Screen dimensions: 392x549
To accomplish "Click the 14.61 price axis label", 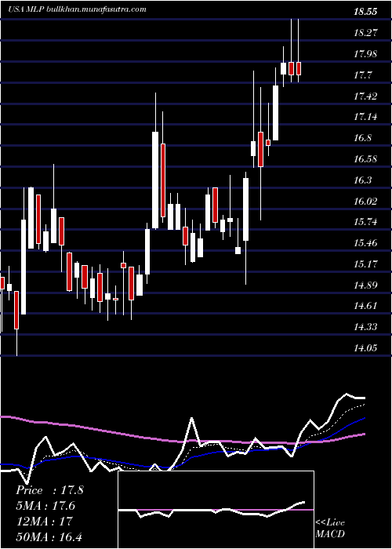I will (365, 306).
